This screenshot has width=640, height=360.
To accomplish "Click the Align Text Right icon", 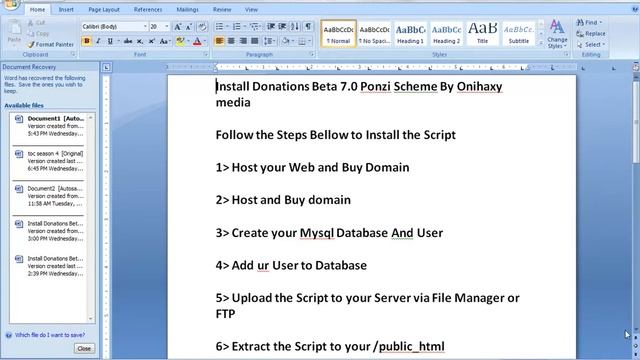I will pos(243,41).
